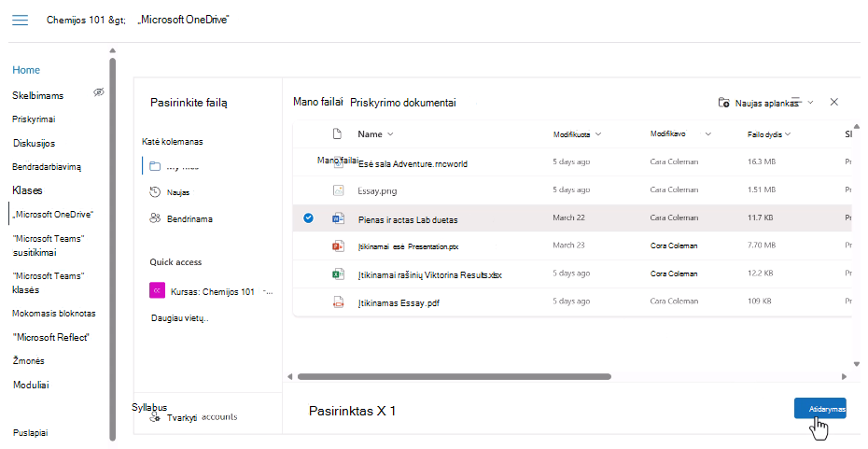The height and width of the screenshot is (449, 868).
Task: Click the My files folder icon
Action: pyautogui.click(x=155, y=166)
